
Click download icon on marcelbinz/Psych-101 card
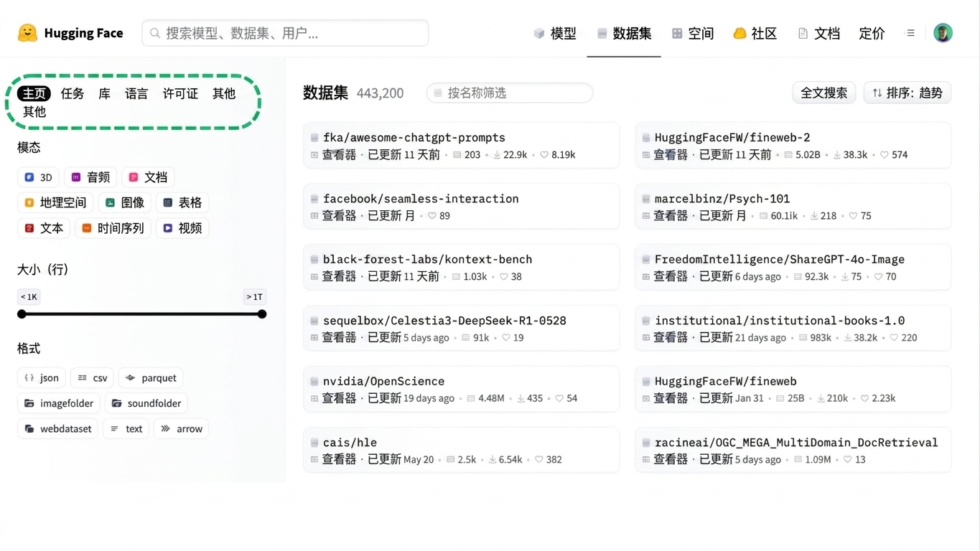click(814, 216)
